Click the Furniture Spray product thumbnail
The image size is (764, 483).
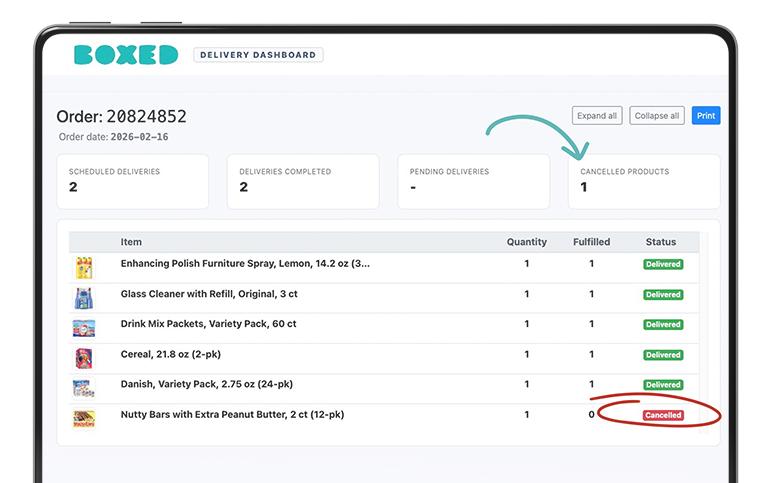84,268
